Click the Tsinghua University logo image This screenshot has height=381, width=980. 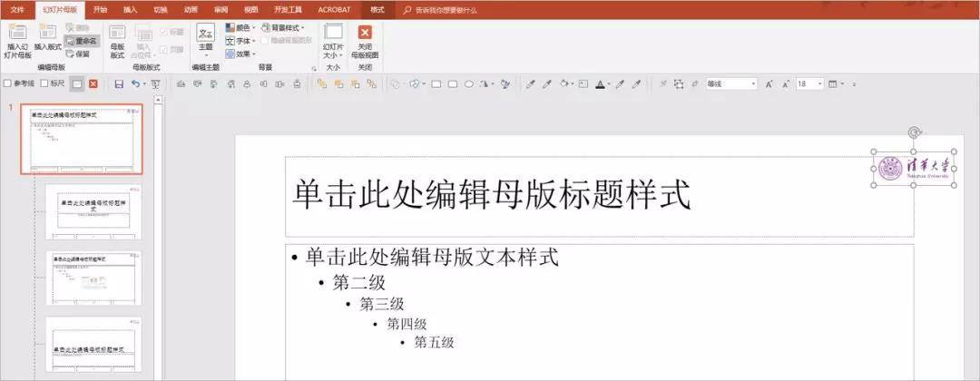click(x=913, y=168)
